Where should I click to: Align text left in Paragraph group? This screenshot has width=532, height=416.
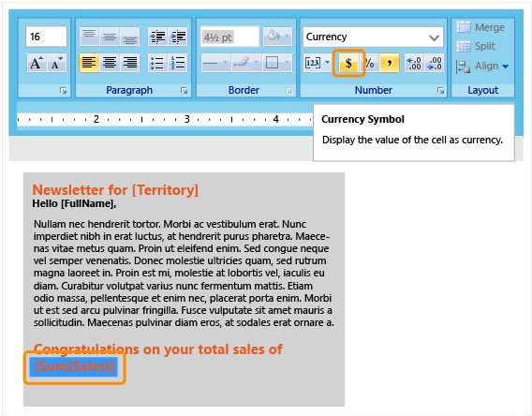coord(89,63)
